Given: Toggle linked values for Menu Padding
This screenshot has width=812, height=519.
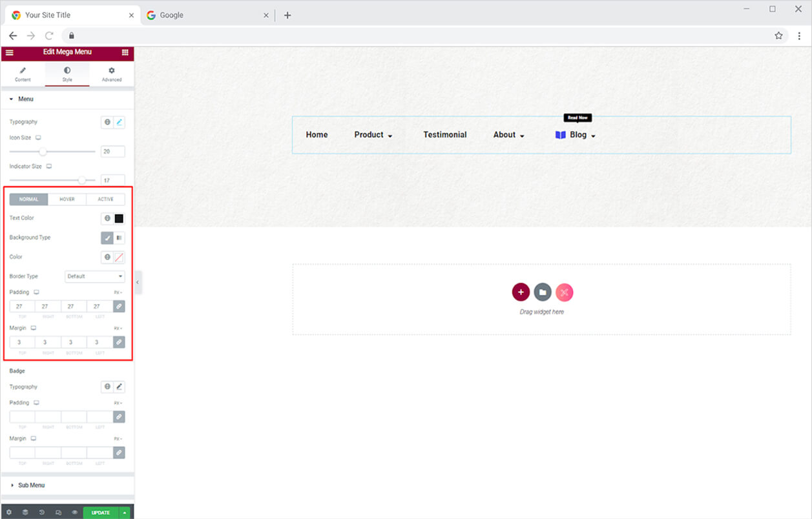Looking at the screenshot, I should pos(119,307).
